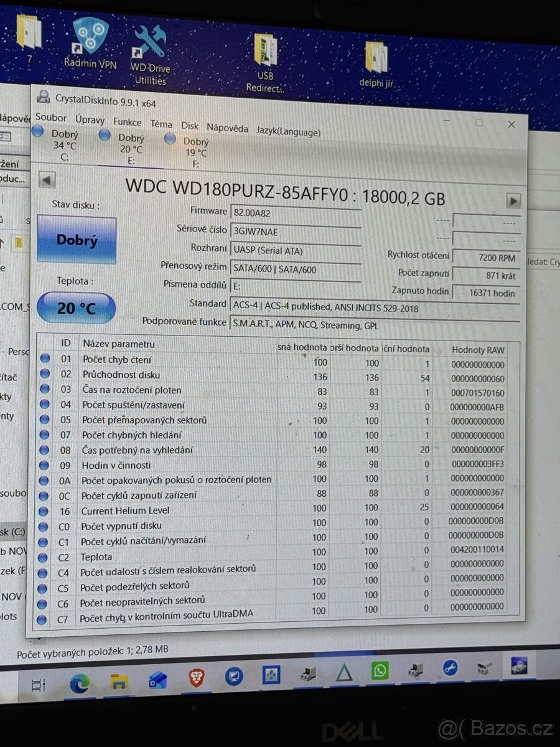Open the Jazyk(Language) menu

tap(288, 131)
